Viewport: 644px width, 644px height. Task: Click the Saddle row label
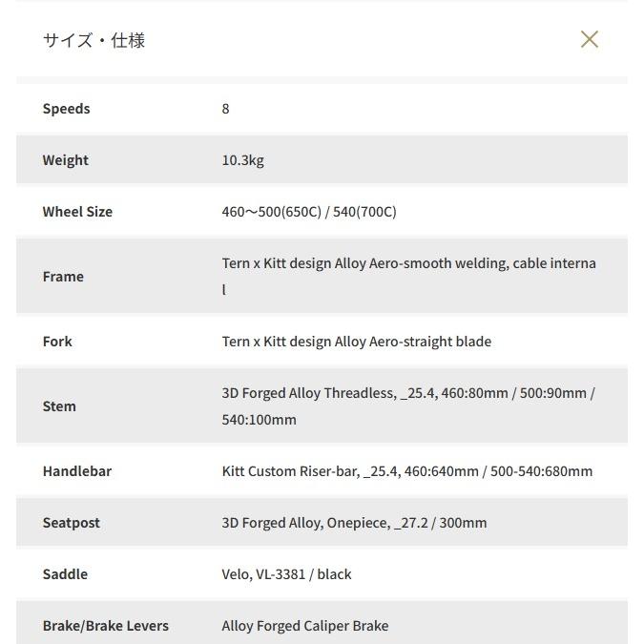65,574
